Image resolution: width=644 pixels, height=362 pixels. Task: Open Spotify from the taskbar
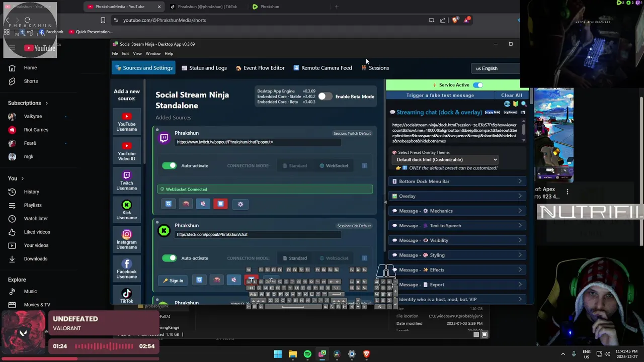click(x=307, y=354)
